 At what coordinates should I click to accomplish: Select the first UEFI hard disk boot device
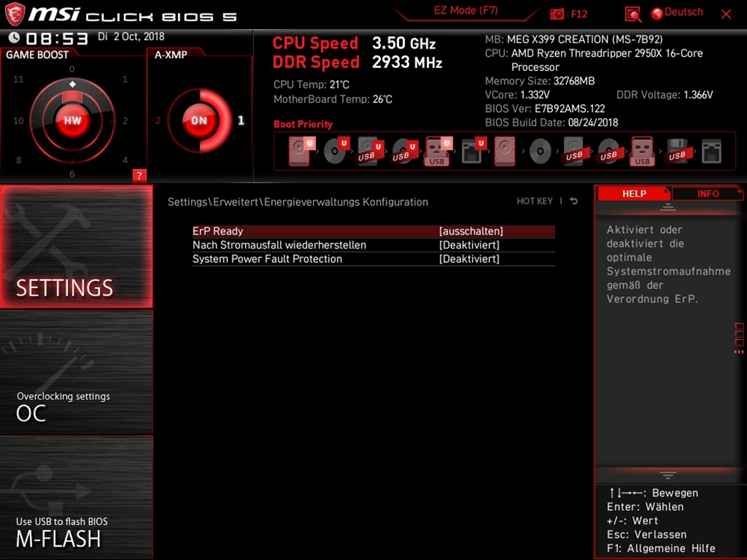pyautogui.click(x=301, y=151)
